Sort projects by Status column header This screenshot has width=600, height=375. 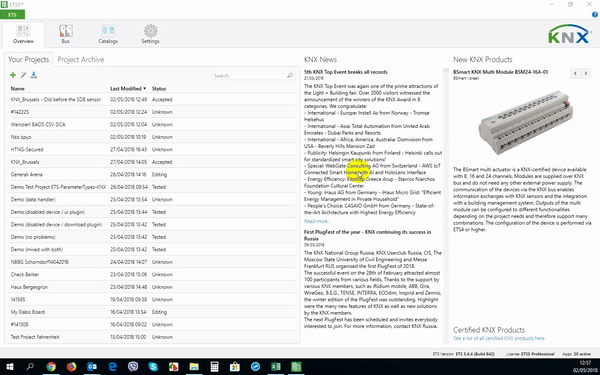coord(159,89)
